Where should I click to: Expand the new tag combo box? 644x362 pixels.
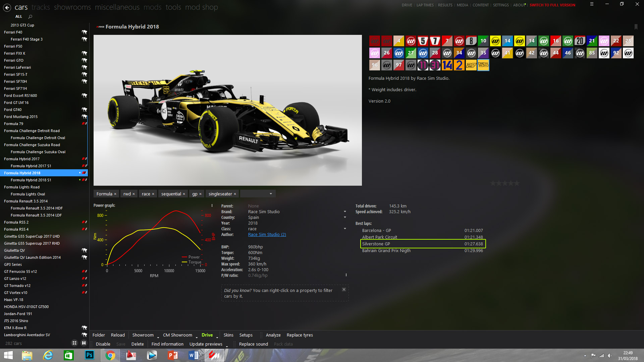pos(270,194)
